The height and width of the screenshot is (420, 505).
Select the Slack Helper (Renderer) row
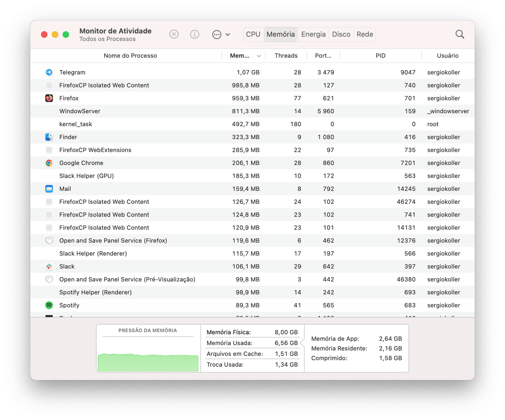(252, 254)
